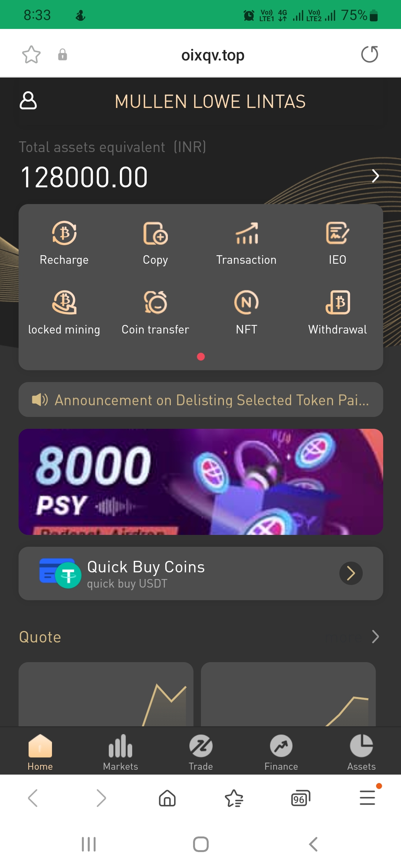Open the NFT section

click(247, 302)
